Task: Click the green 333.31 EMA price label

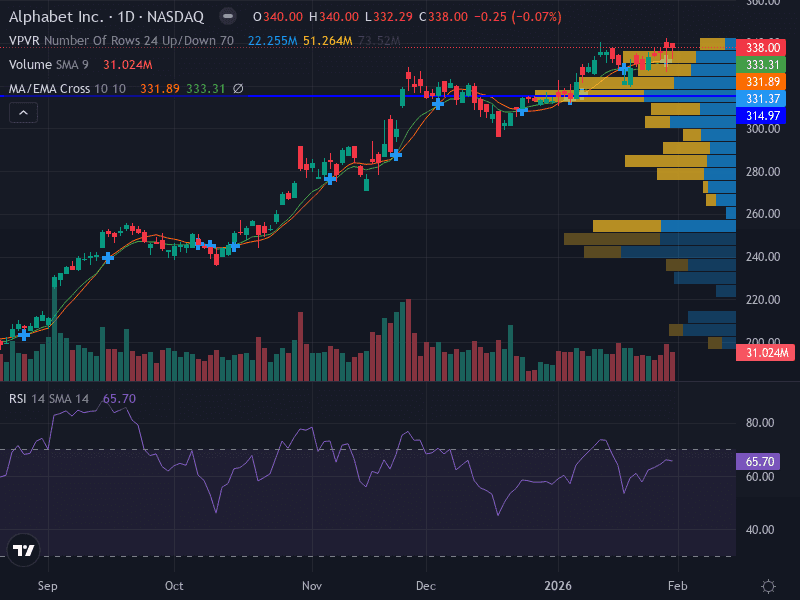Action: coord(762,65)
